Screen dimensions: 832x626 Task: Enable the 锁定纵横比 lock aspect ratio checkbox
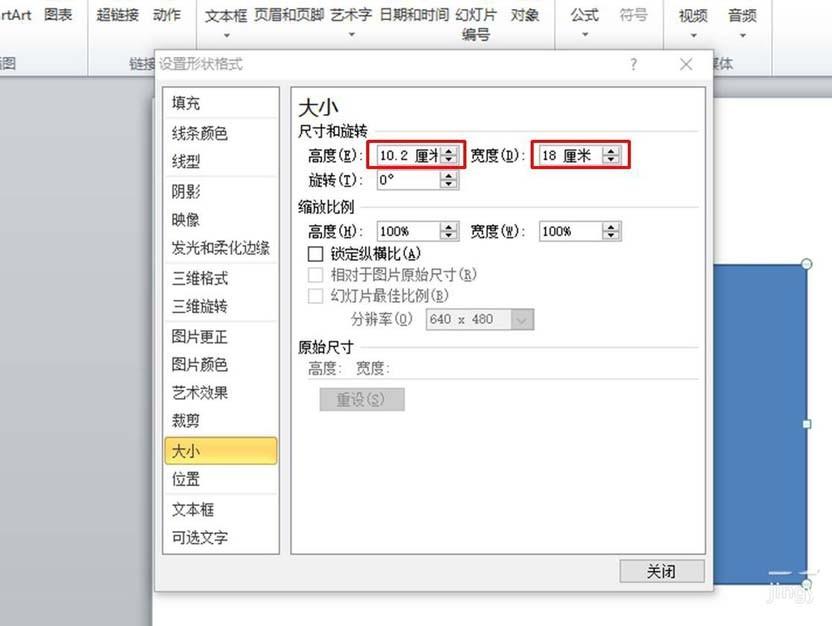316,254
